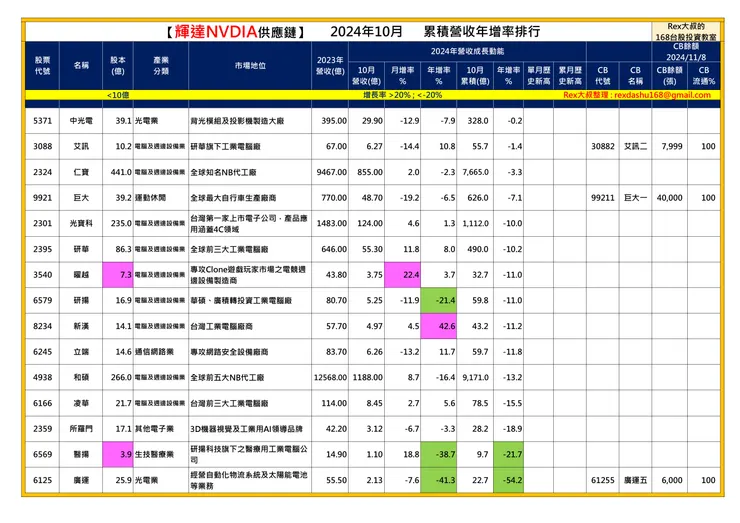Click the CB name 艾訊二
This screenshot has width=740, height=523.
(635, 146)
